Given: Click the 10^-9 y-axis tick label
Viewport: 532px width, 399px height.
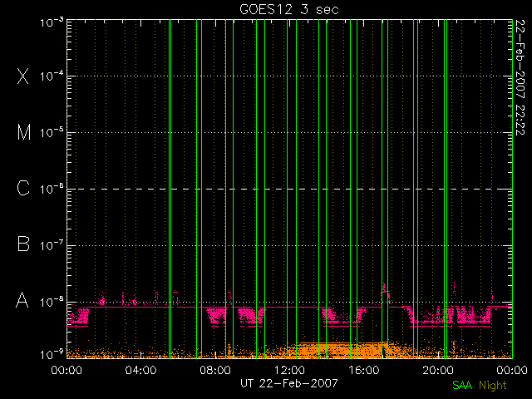Looking at the screenshot, I should point(52,355).
